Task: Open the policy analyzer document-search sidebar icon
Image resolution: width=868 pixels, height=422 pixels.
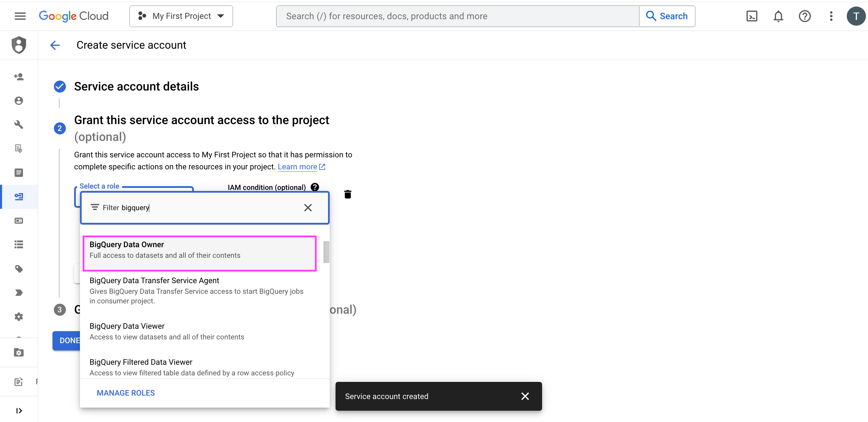Action: click(19, 148)
